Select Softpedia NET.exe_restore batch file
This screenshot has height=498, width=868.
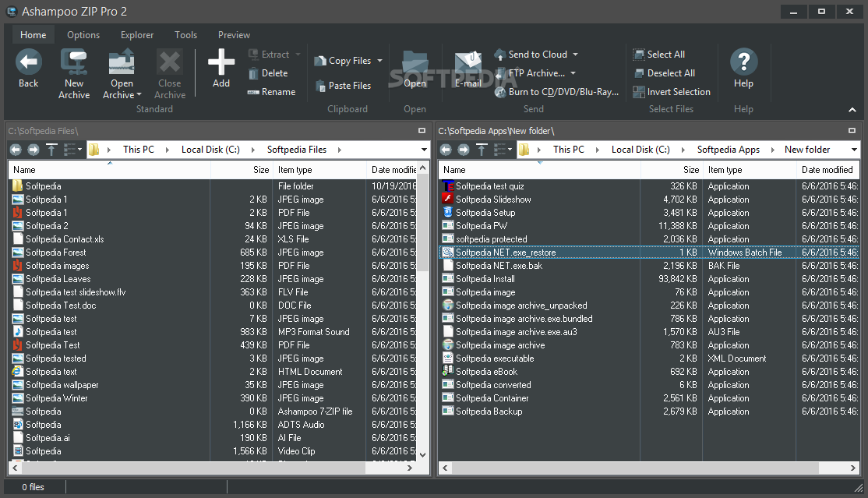[649, 253]
